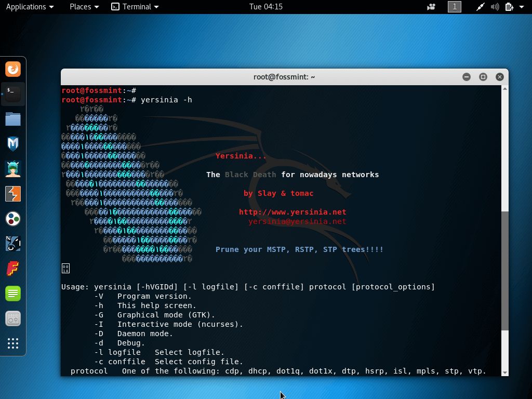
Task: Open the Terminal dock icon
Action: click(x=13, y=94)
